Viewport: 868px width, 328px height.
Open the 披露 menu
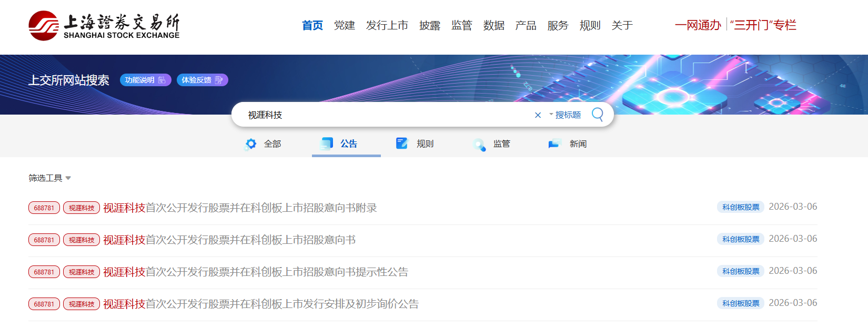(x=430, y=25)
